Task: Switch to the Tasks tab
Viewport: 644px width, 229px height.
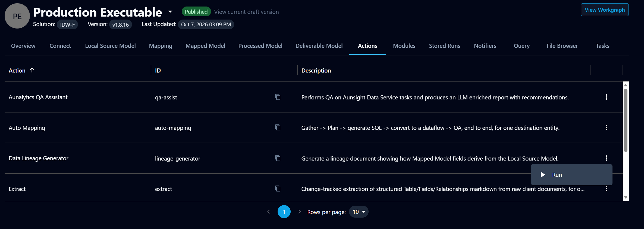Action: click(603, 46)
